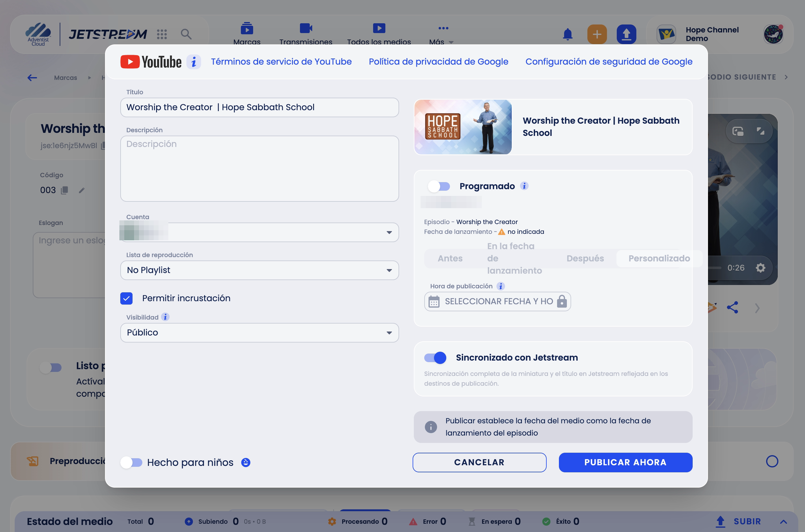Open Términos de servicio de YouTube link
Screen dimensions: 805x532
click(281, 62)
